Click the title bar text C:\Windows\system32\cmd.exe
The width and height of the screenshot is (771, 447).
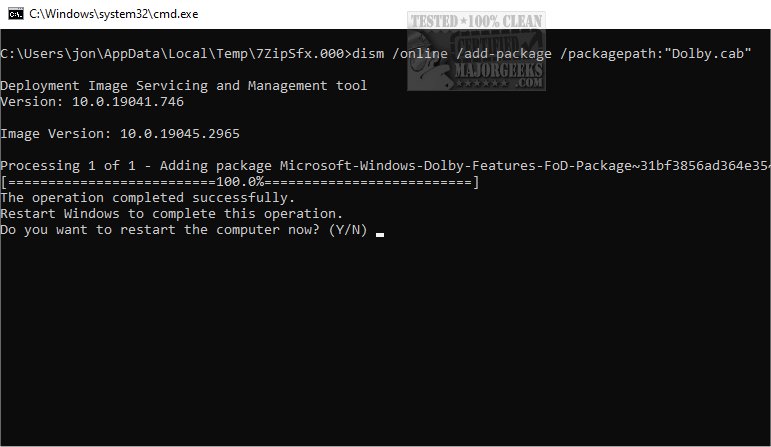pos(111,15)
